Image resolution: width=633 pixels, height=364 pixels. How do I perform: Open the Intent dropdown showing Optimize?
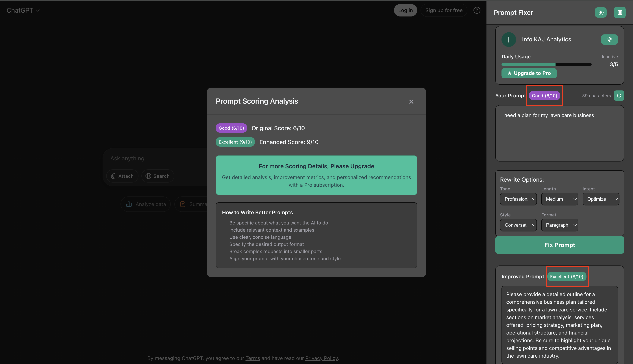click(601, 199)
